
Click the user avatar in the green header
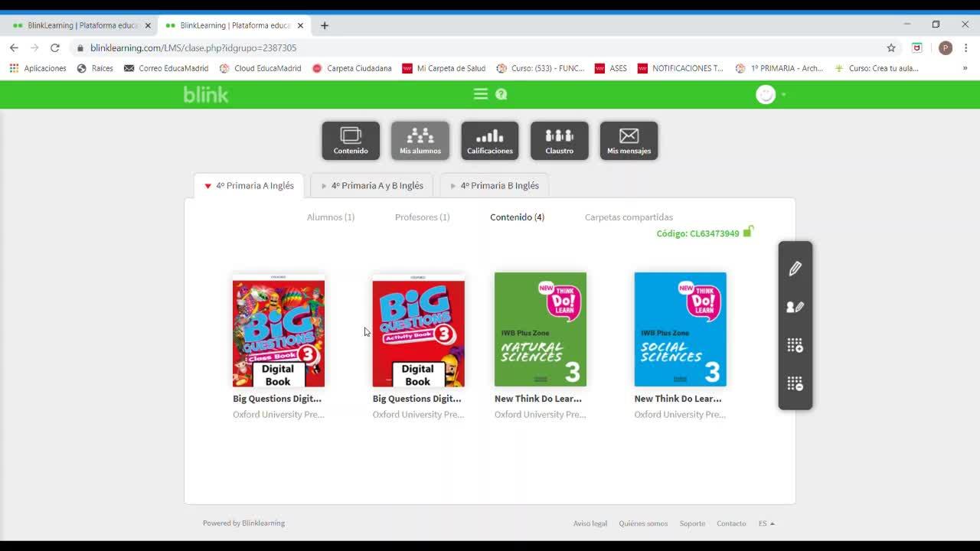pos(766,94)
